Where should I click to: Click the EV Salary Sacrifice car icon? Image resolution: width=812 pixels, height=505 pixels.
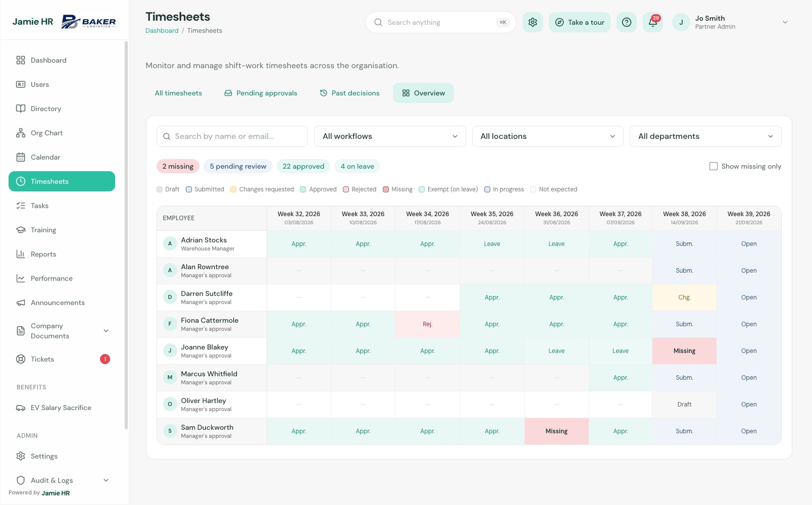pyautogui.click(x=21, y=408)
